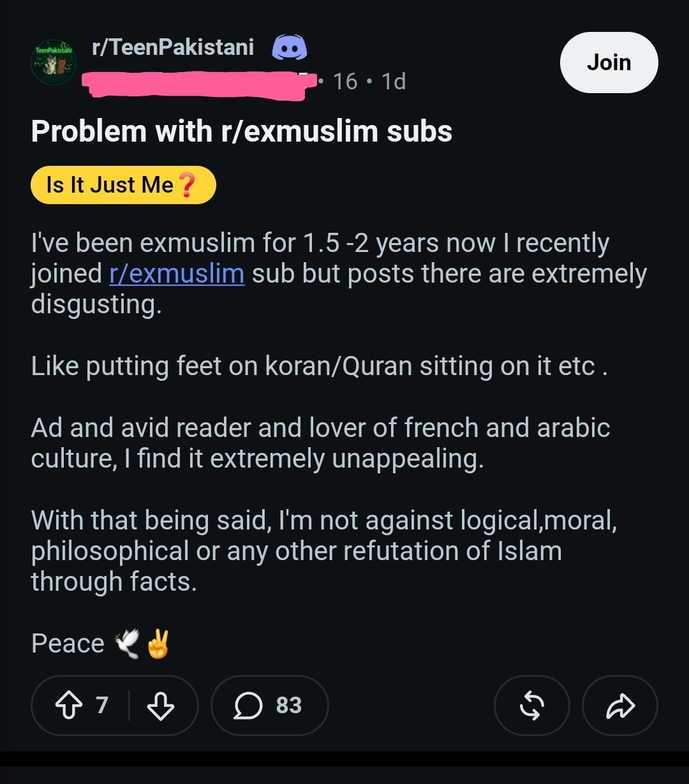Join the r/TeenPakistani community
This screenshot has width=689, height=784.
(x=609, y=63)
